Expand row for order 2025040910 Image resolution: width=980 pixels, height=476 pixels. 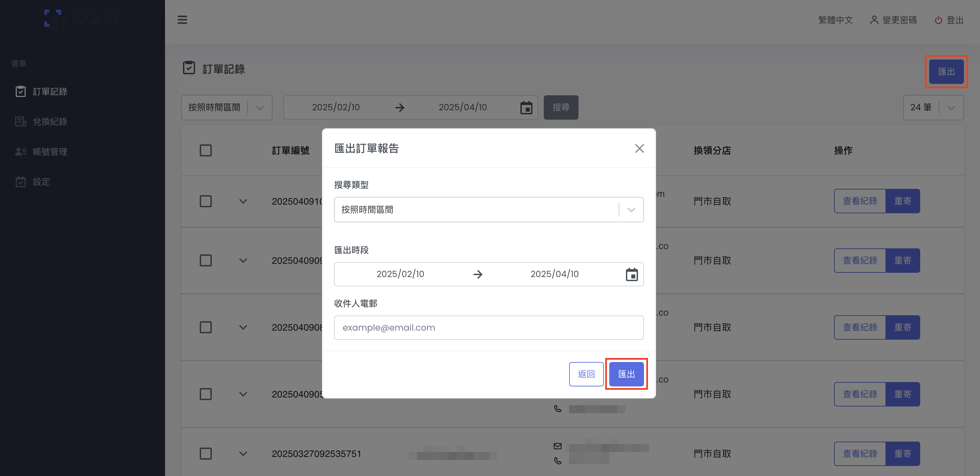tap(243, 201)
